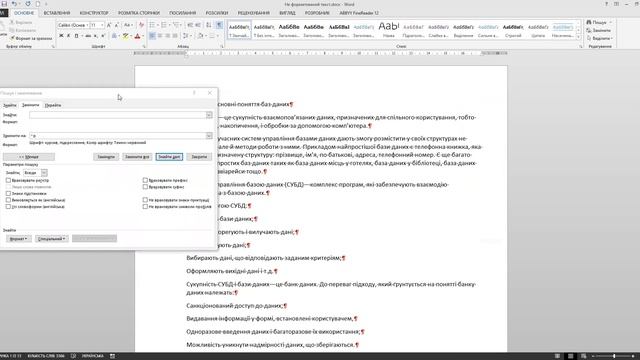Decrease font size with shrink font icon

(117, 25)
